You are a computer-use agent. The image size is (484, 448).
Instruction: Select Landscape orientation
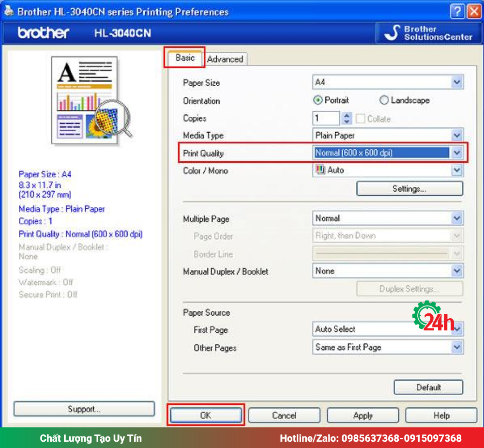pyautogui.click(x=404, y=100)
